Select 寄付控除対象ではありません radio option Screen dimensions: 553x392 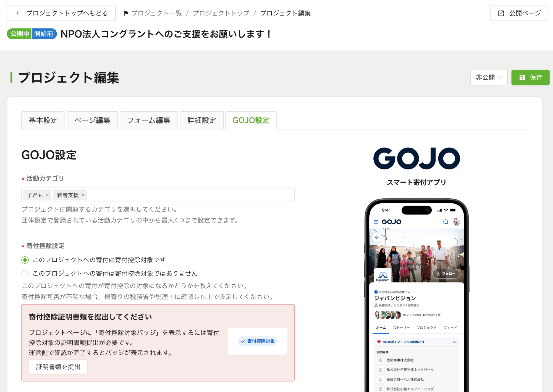pyautogui.click(x=25, y=274)
